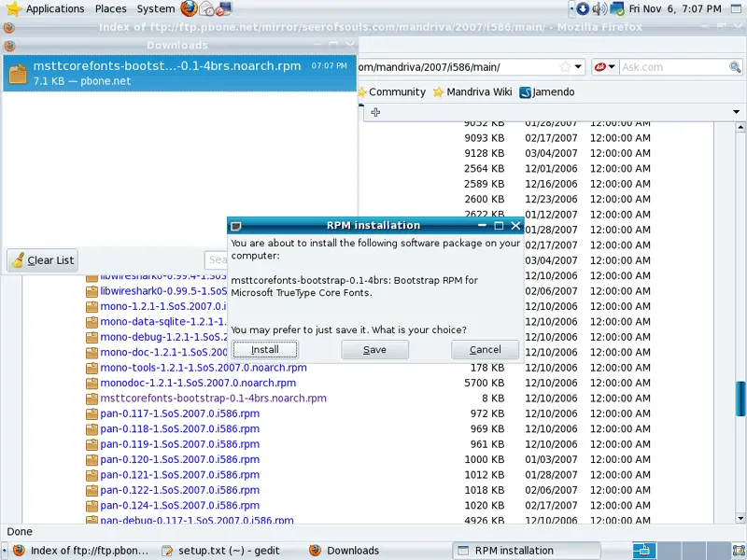Open the Jamendo bookmark
Screen dimensions: 747x560
point(547,91)
